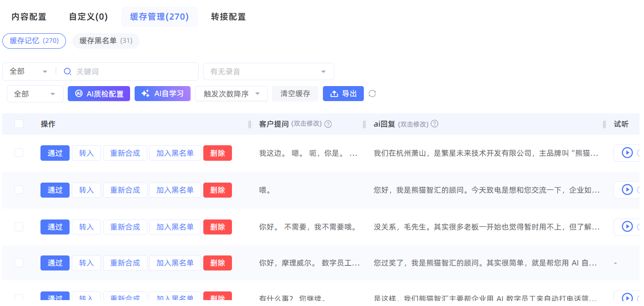Switch to the 自定义(0) tab

coord(88,17)
